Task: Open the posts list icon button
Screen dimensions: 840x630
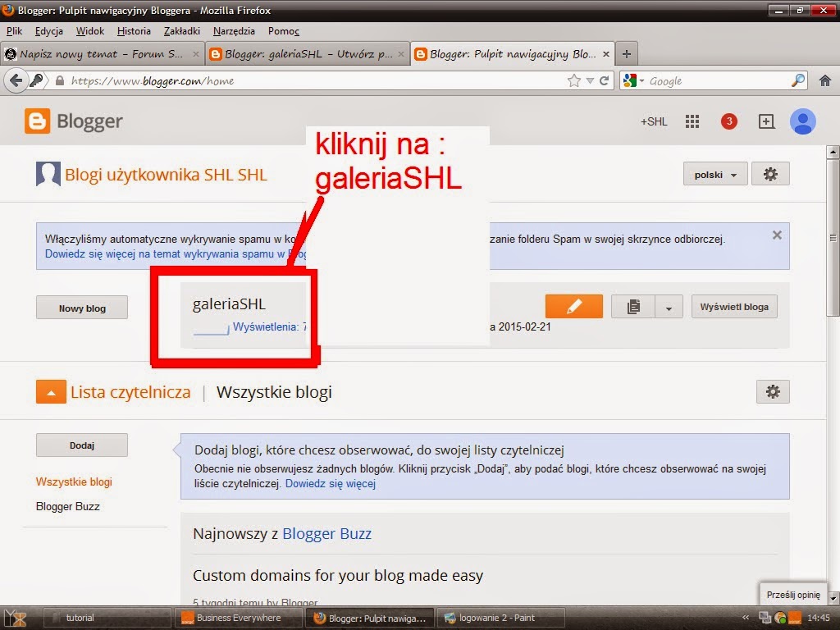Action: point(633,307)
